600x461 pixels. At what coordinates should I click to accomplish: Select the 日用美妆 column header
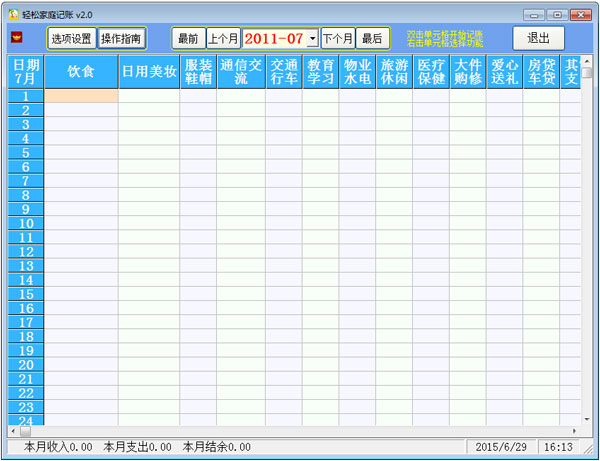(x=148, y=72)
